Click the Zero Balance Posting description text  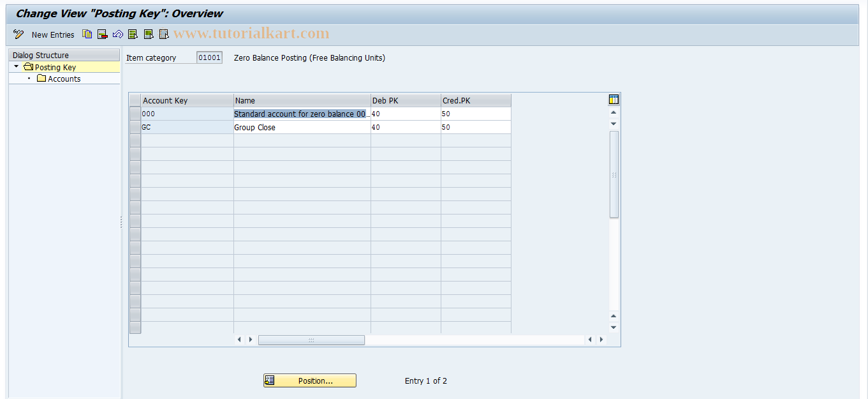(x=309, y=57)
